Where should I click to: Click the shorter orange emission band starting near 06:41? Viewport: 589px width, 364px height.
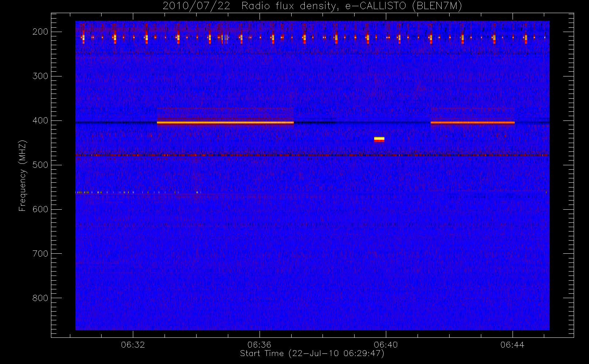(473, 123)
